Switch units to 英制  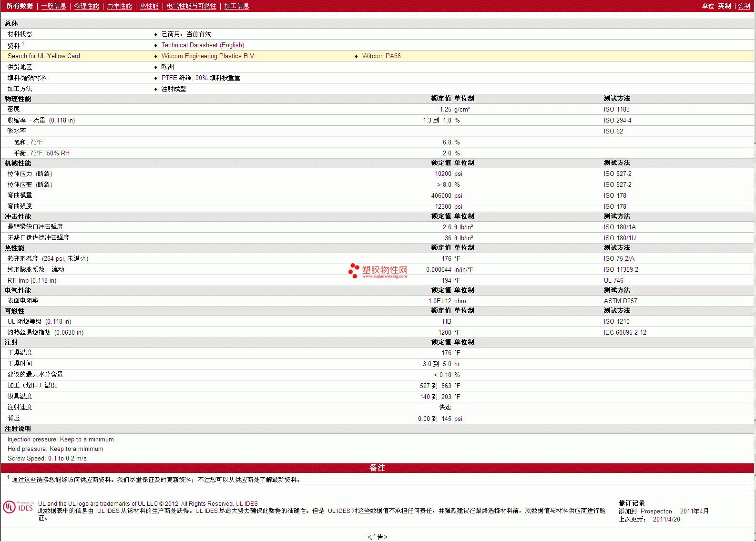[x=724, y=6]
